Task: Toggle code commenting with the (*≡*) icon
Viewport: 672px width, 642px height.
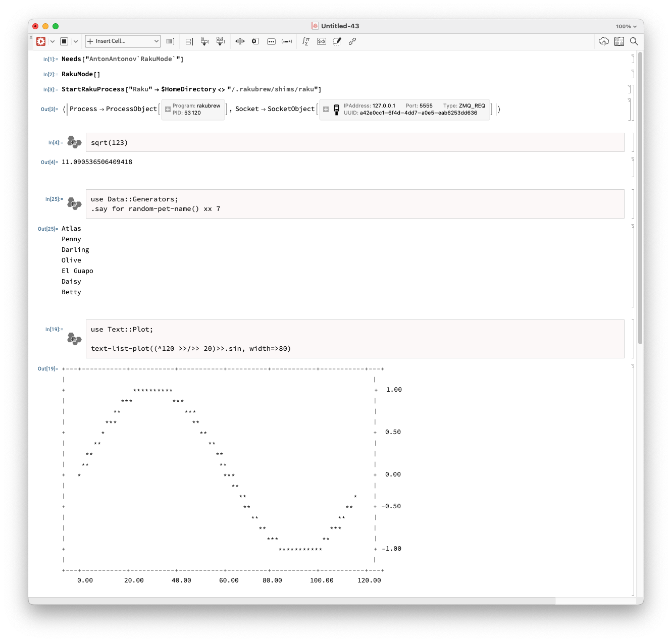Action: point(286,41)
